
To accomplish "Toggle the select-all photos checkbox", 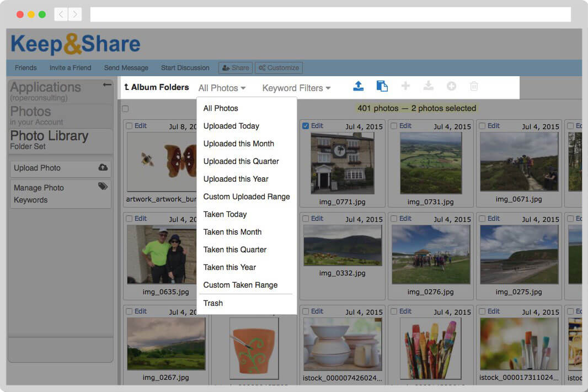I will pyautogui.click(x=125, y=109).
